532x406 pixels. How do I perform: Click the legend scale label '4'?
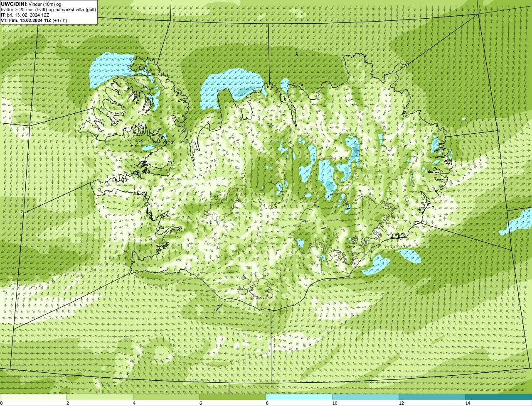[x=134, y=403]
